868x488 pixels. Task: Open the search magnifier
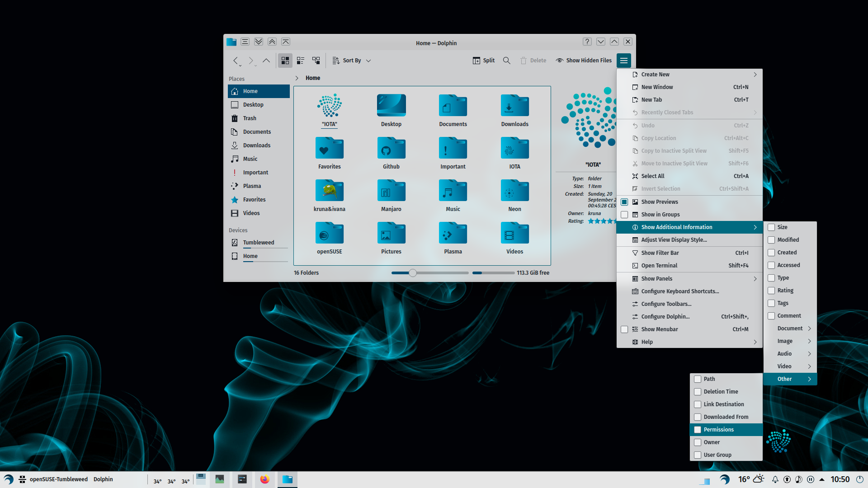click(507, 61)
